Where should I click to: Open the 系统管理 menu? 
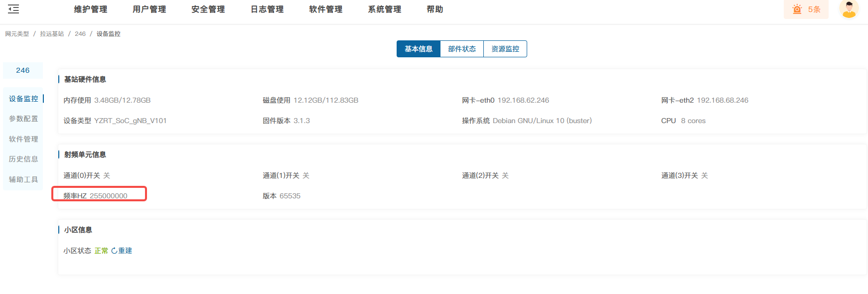[384, 9]
